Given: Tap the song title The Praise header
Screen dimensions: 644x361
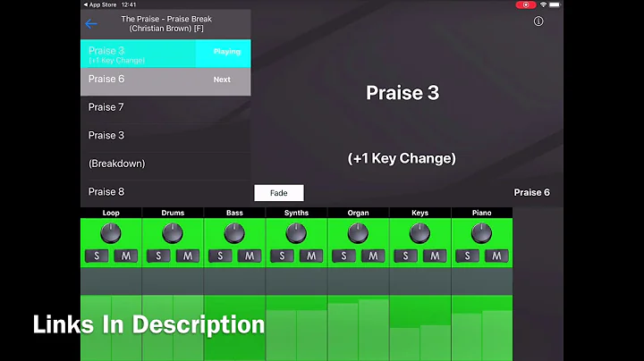Looking at the screenshot, I should pos(166,24).
